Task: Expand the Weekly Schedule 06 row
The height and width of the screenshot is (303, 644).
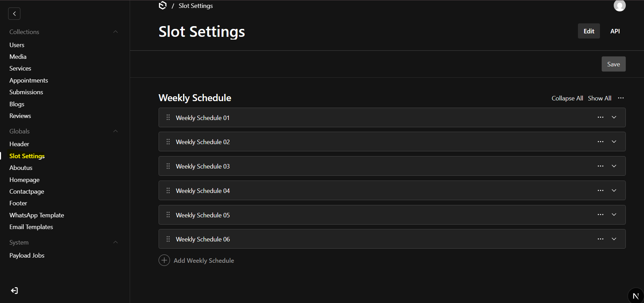Action: click(x=614, y=239)
